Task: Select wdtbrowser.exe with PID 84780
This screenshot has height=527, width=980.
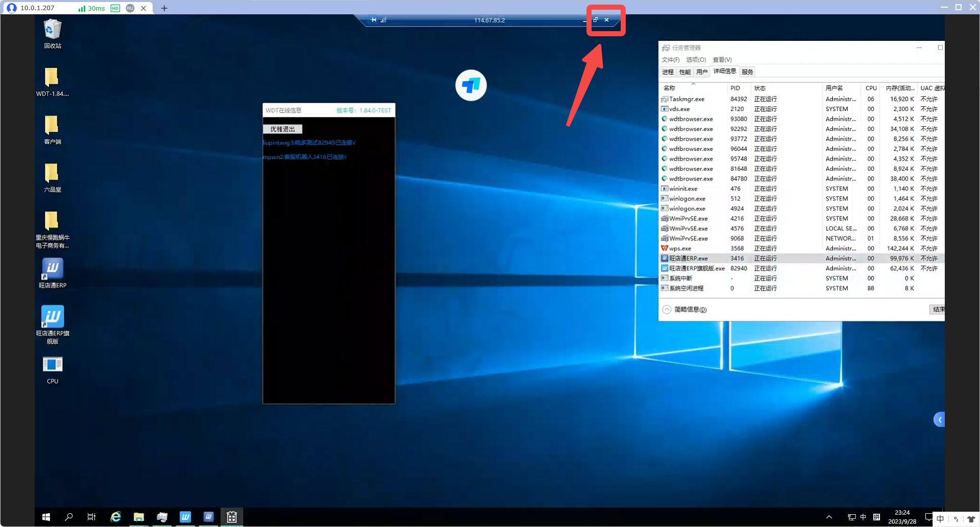Action: coord(801,179)
